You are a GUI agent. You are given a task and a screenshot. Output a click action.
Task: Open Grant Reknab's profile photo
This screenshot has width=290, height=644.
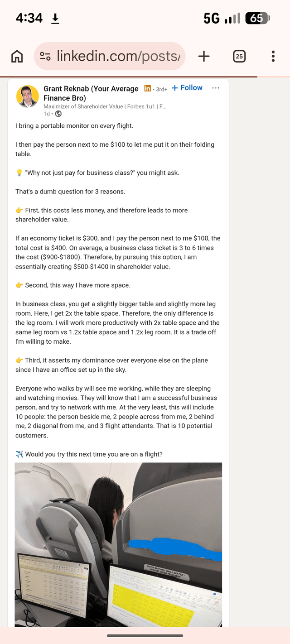tap(28, 96)
